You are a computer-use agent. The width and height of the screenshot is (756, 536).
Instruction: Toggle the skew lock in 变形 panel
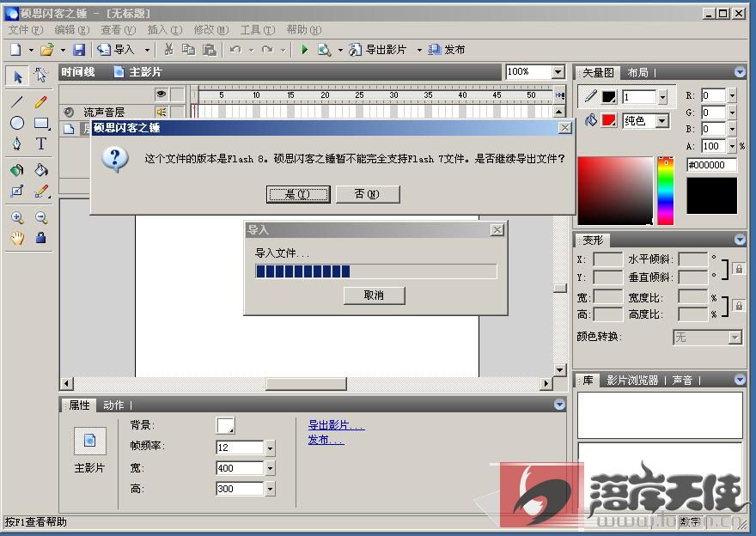click(x=739, y=269)
